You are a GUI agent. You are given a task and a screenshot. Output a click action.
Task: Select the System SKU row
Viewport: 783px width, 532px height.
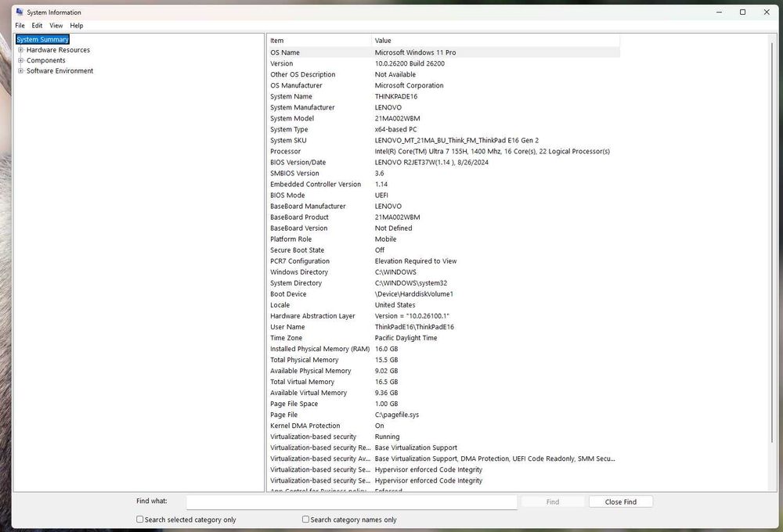[443, 140]
